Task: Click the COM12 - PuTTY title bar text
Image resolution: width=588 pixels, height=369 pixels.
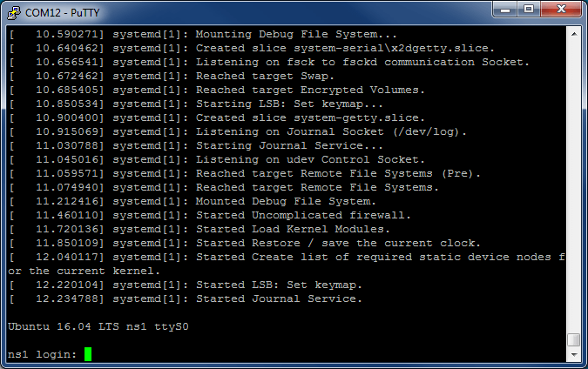Action: click(x=62, y=13)
